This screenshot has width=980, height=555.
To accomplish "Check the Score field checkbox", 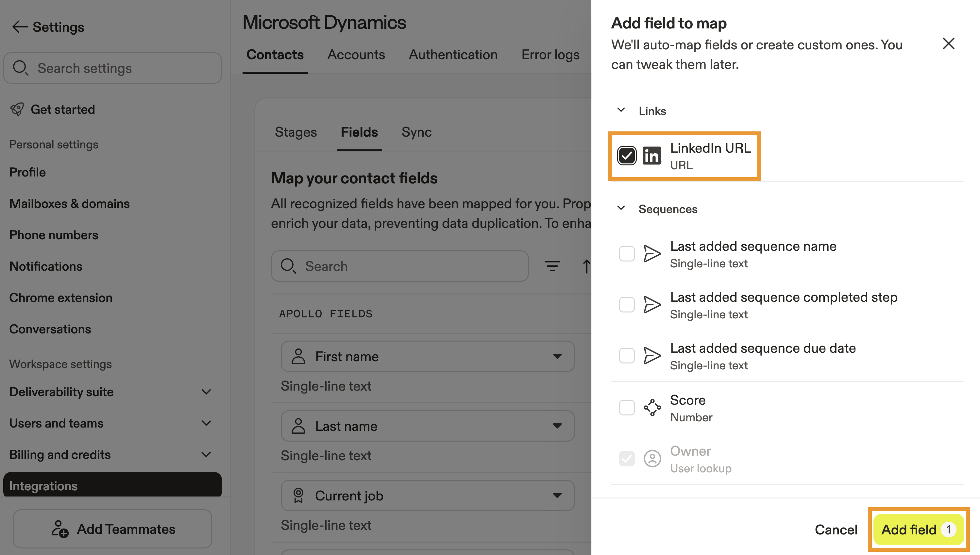I will coord(627,408).
